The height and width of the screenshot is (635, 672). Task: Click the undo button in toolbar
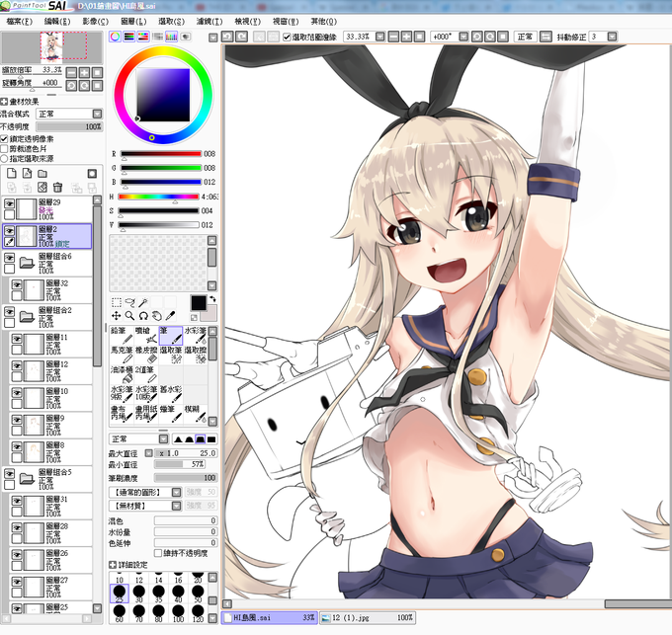tap(227, 37)
